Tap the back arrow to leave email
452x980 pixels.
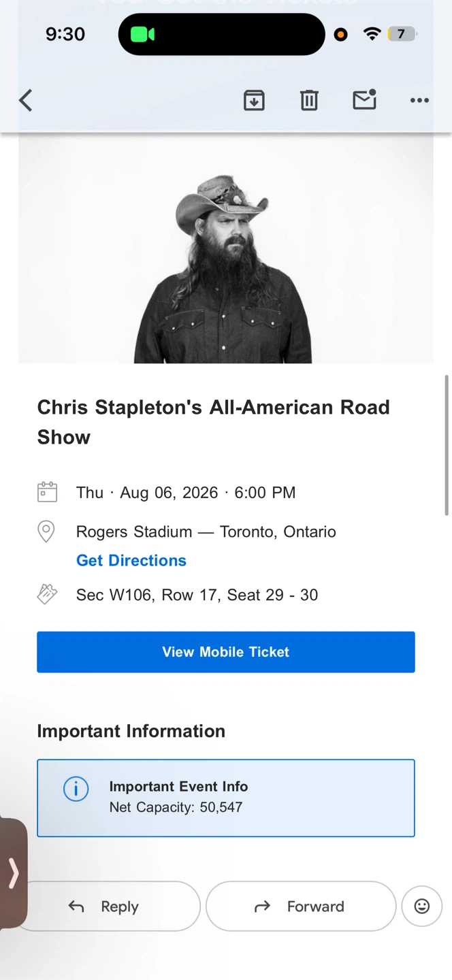tap(26, 101)
